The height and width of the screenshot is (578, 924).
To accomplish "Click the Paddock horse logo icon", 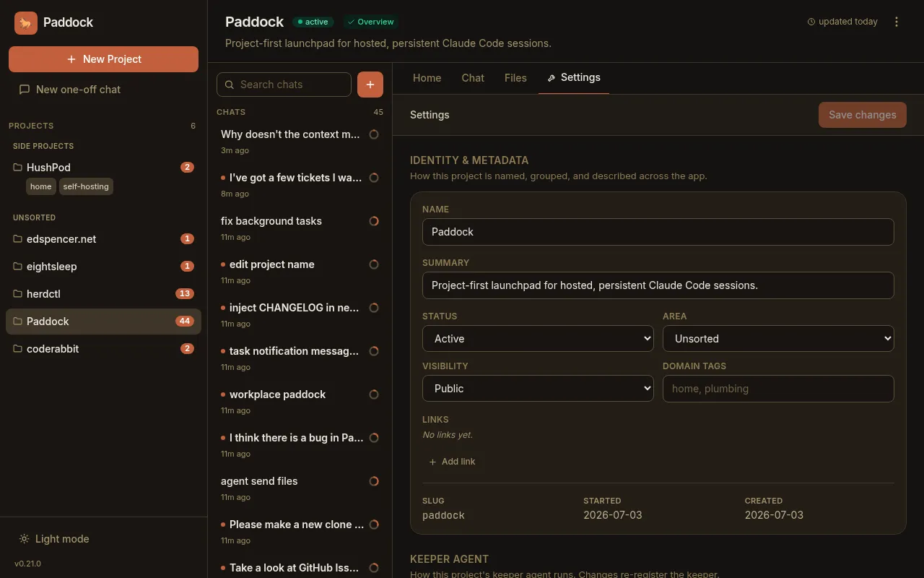I will [x=26, y=22].
